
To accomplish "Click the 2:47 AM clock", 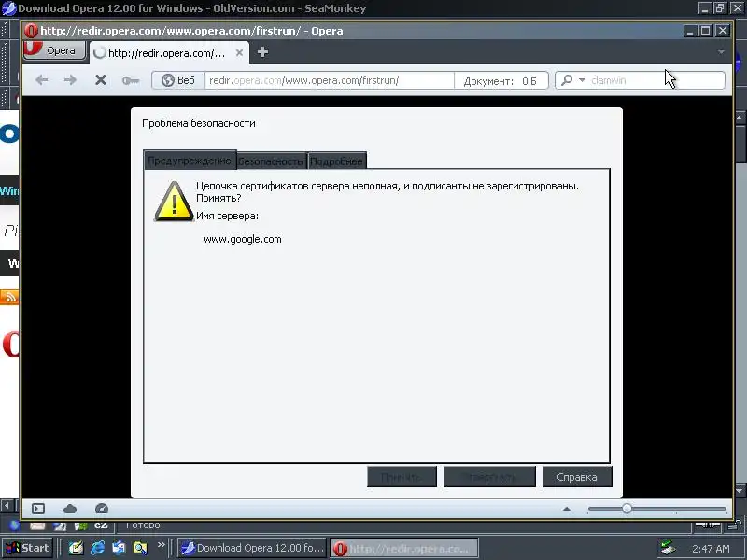I will (x=711, y=549).
